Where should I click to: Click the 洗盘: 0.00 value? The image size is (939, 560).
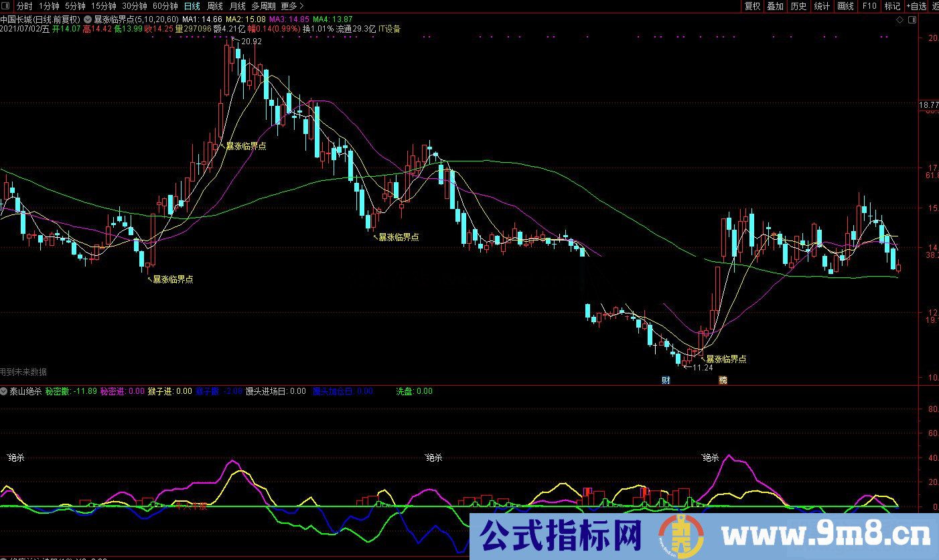415,391
